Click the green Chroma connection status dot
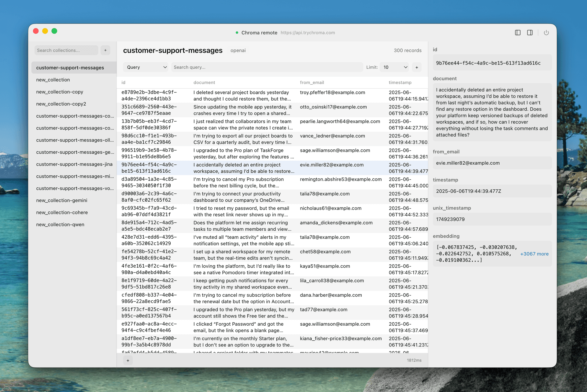 pos(237,32)
